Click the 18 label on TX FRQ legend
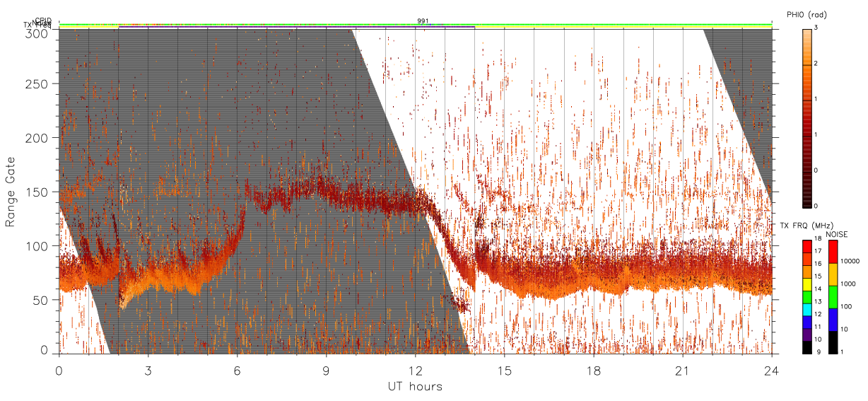This screenshot has height=401, width=868. (x=818, y=238)
